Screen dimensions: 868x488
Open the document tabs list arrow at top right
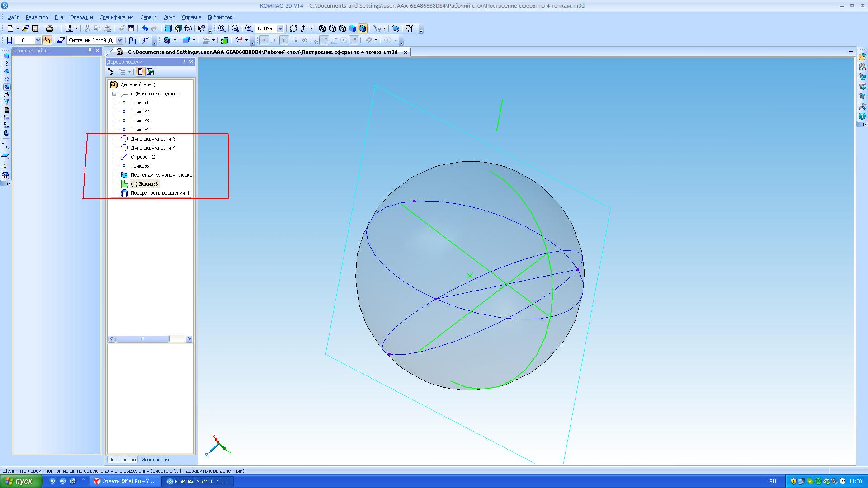click(x=851, y=52)
